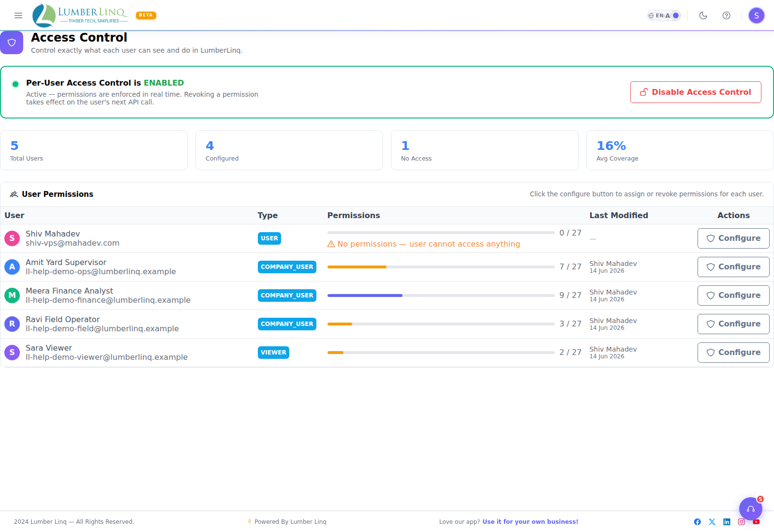Click the USER type badge

coord(269,238)
